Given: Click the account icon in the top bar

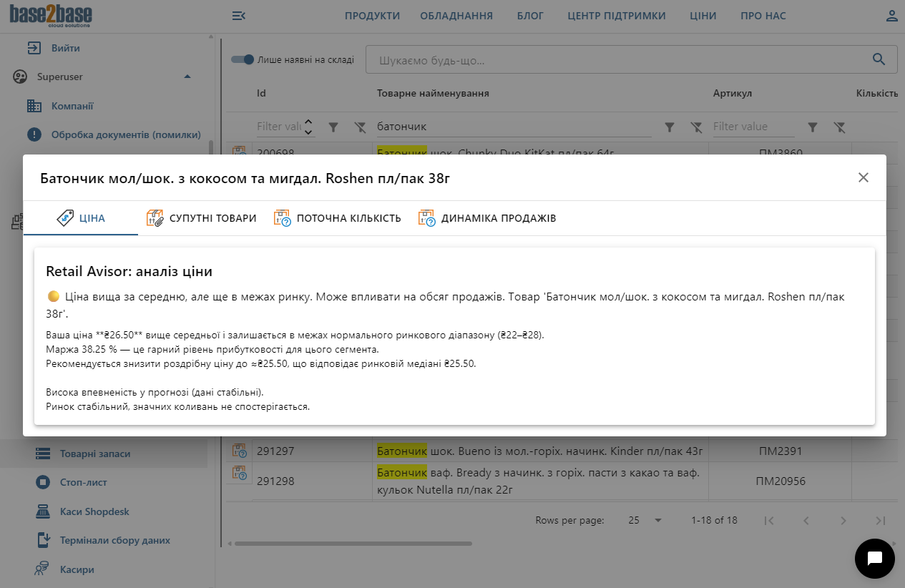Looking at the screenshot, I should coord(891,14).
